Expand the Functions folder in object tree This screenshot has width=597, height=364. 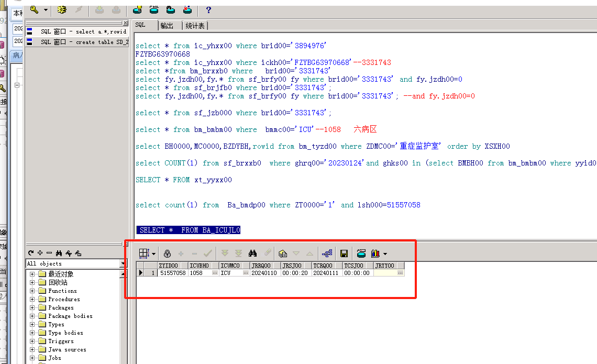(32, 291)
